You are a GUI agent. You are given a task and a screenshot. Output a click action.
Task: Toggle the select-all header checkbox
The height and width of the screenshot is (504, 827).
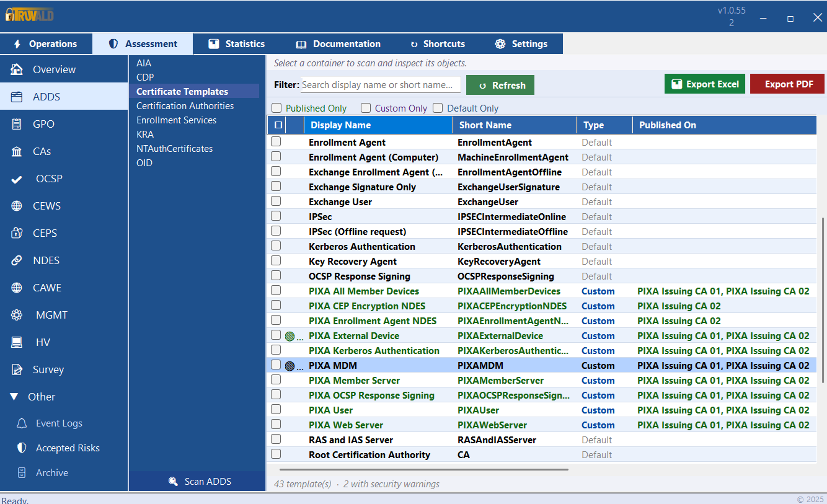[278, 125]
